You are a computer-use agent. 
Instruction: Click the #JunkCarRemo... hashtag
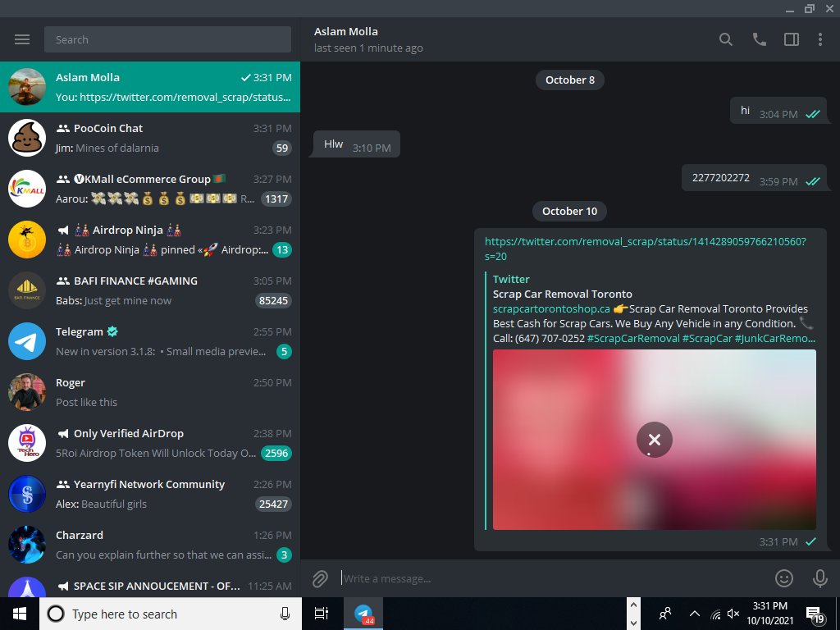(x=774, y=339)
